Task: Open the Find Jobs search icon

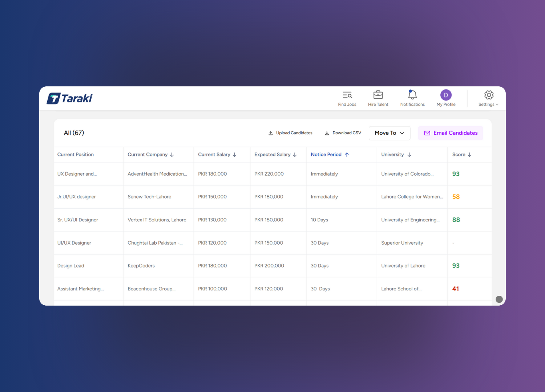Action: (x=347, y=95)
